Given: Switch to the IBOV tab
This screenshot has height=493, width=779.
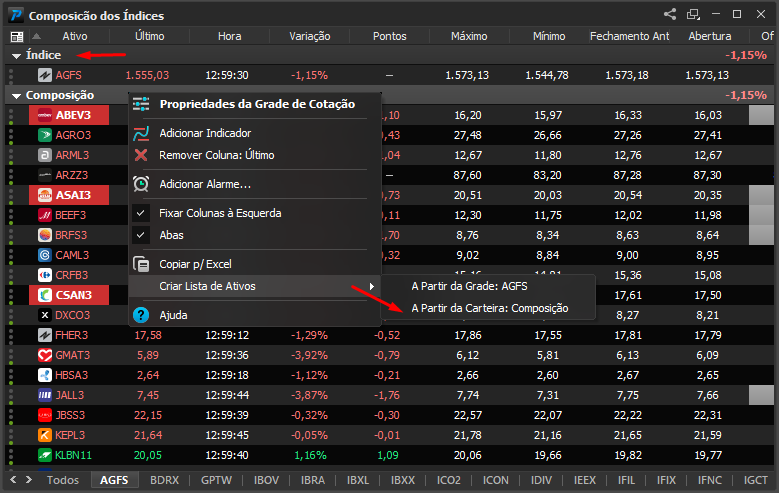Looking at the screenshot, I should point(266,480).
